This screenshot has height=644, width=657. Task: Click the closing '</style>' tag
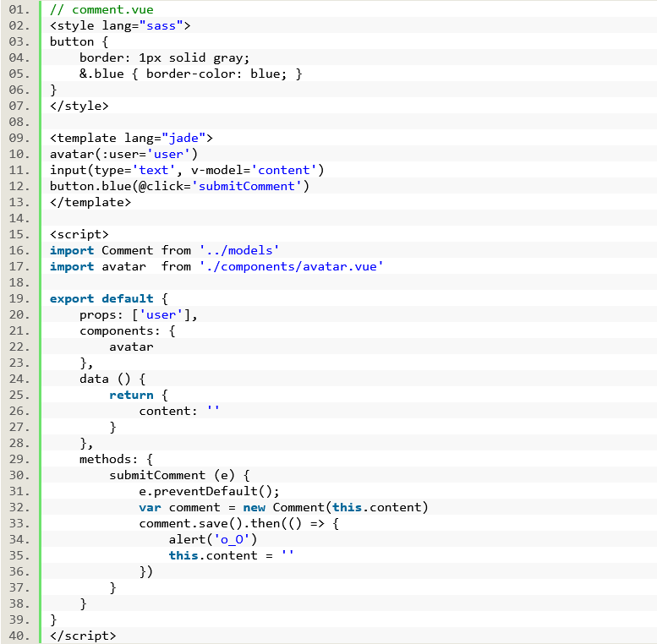point(79,106)
